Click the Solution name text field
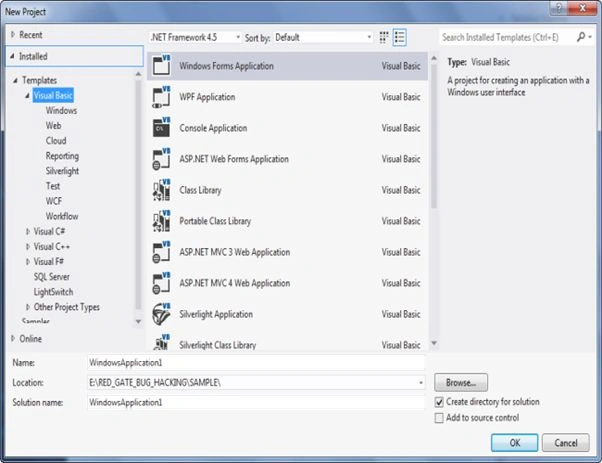This screenshot has height=463, width=602. coord(256,402)
